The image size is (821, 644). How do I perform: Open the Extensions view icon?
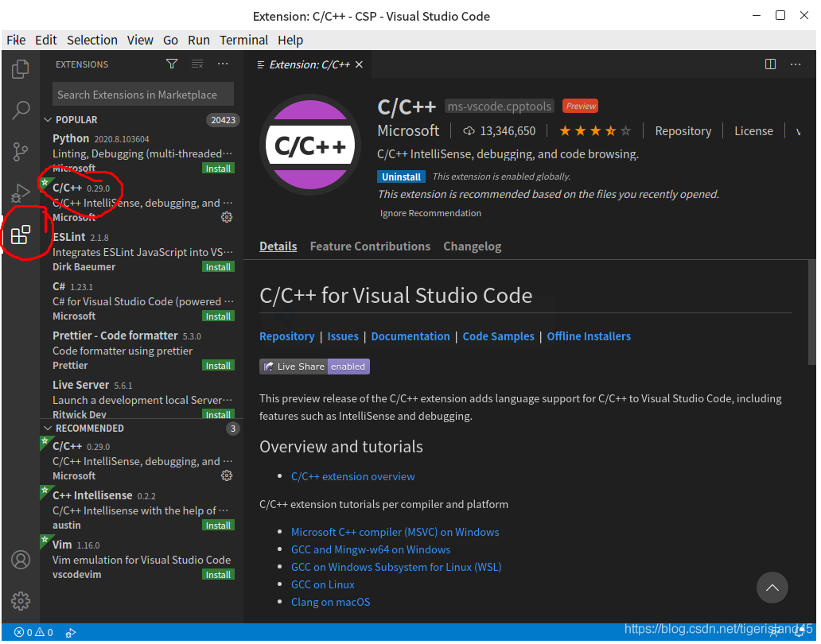coord(21,235)
